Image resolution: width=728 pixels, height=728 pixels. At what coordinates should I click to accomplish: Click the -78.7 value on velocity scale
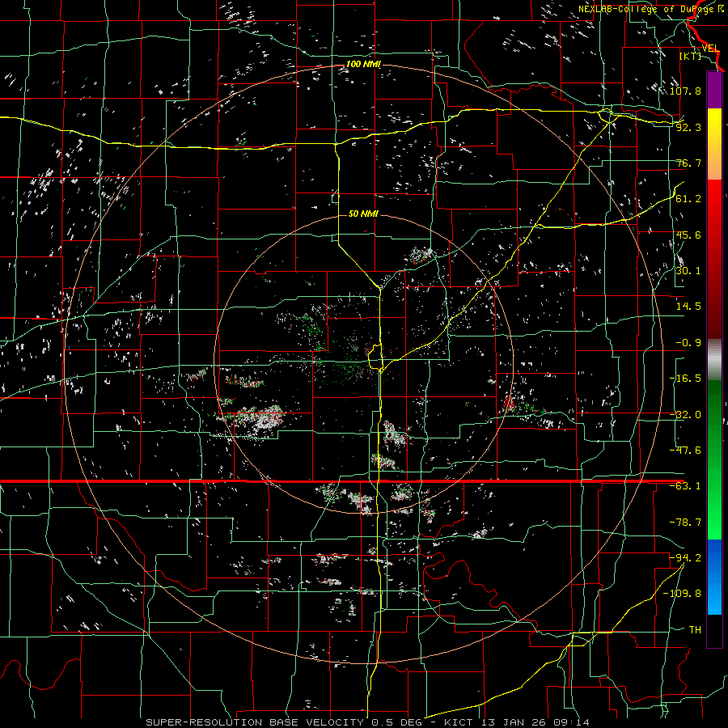(685, 523)
